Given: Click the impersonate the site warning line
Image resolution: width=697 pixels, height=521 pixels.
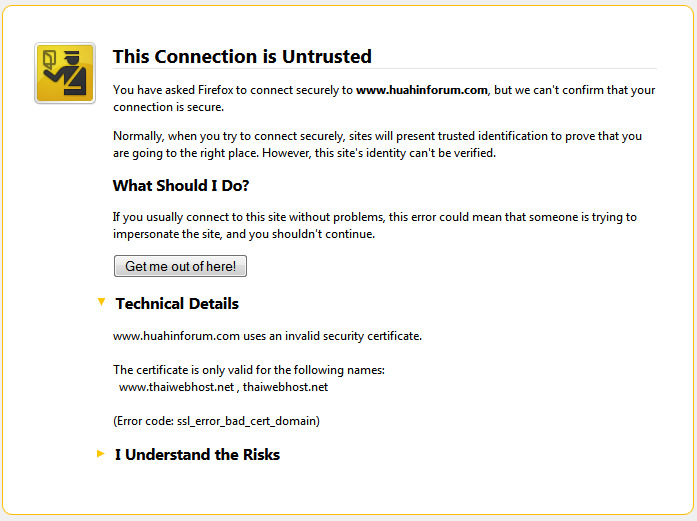Looking at the screenshot, I should [x=244, y=234].
